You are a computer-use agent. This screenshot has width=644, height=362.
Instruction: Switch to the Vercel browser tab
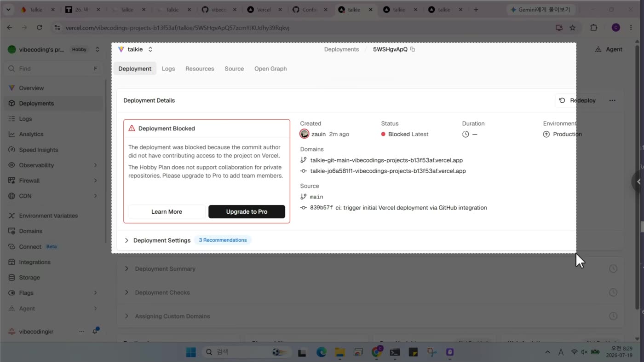pyautogui.click(x=263, y=10)
